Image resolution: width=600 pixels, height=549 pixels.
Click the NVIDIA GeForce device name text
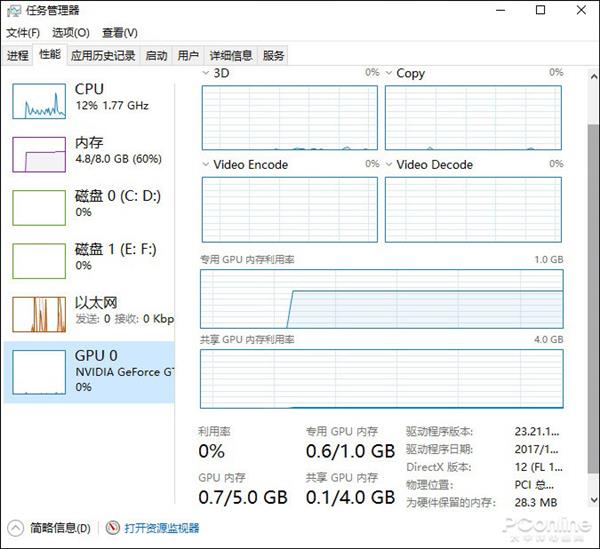tap(125, 372)
